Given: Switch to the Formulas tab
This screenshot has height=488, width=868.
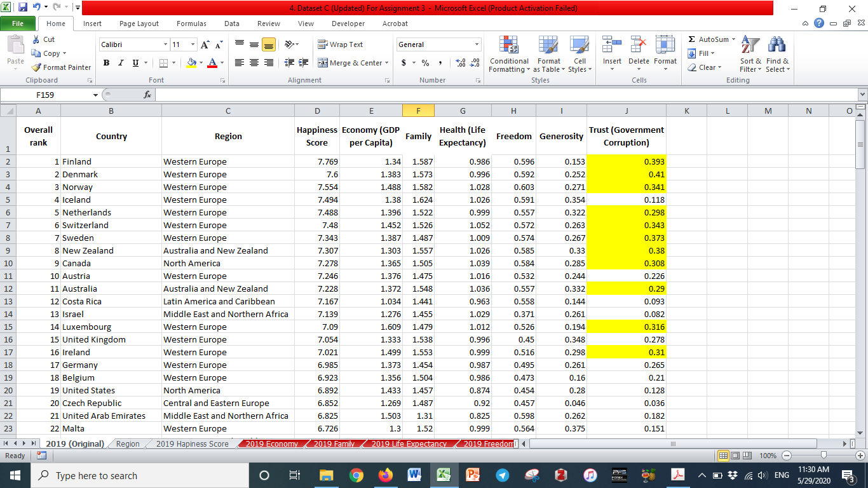Looking at the screenshot, I should [191, 24].
